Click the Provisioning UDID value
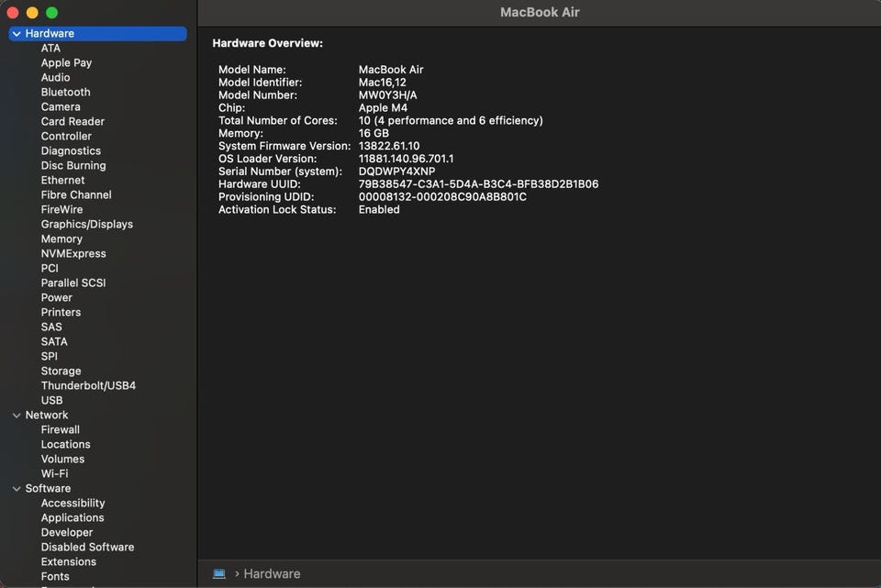Screen dimensions: 881x588 coord(442,197)
